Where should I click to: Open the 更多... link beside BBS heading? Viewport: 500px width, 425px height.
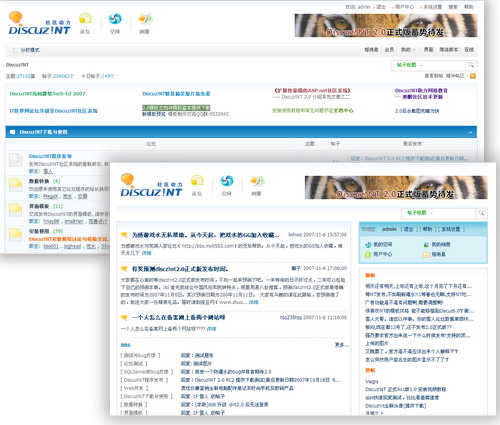pyautogui.click(x=342, y=345)
